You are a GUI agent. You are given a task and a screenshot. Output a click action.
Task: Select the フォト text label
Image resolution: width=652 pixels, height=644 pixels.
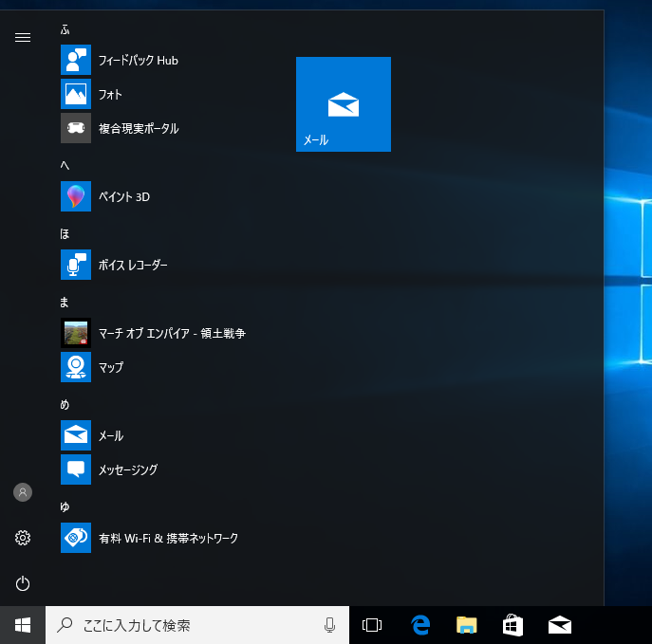pyautogui.click(x=110, y=95)
